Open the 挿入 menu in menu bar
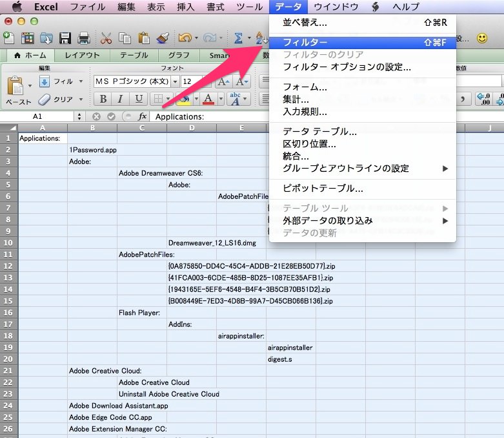The width and height of the screenshot is (504, 438). pos(186,6)
